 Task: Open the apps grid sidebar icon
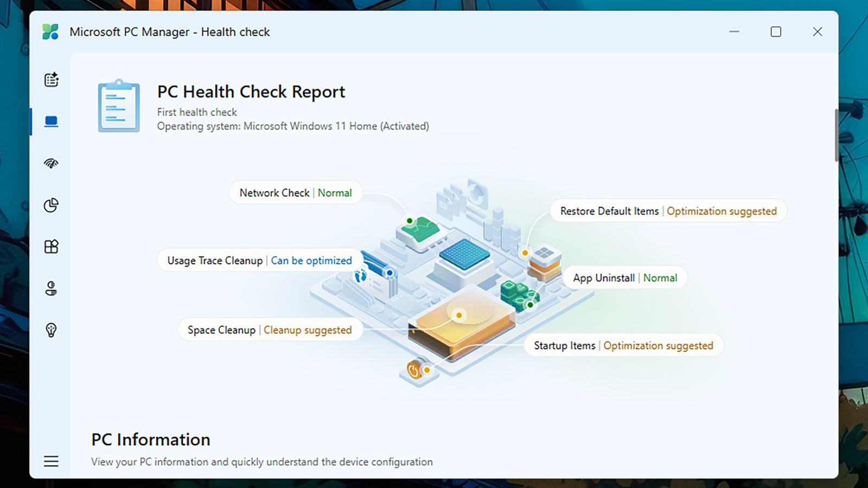pos(51,247)
